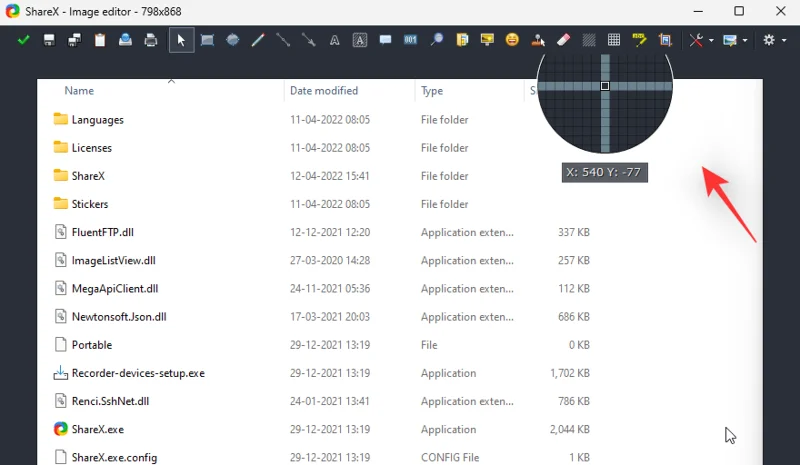Select the Line drawing tool

(283, 40)
